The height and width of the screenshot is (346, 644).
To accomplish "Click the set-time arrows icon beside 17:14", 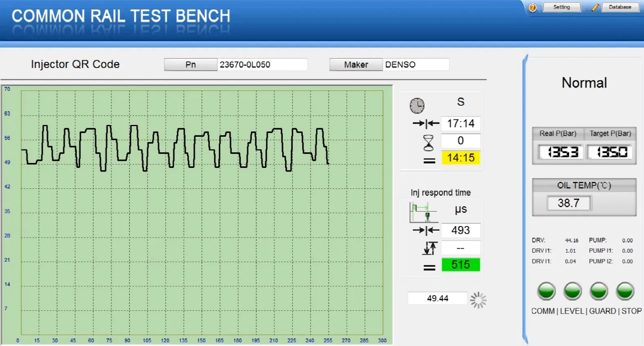I will pyautogui.click(x=426, y=123).
